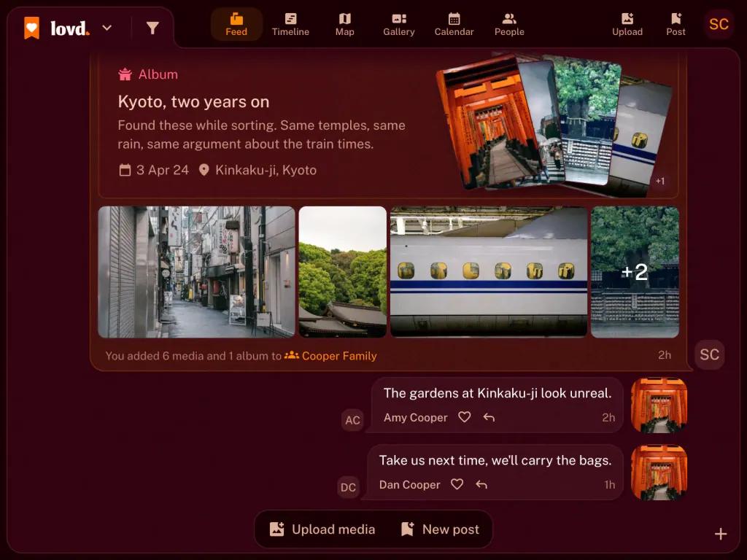The image size is (747, 560).
Task: Click the name Dan Cooper
Action: (x=410, y=485)
